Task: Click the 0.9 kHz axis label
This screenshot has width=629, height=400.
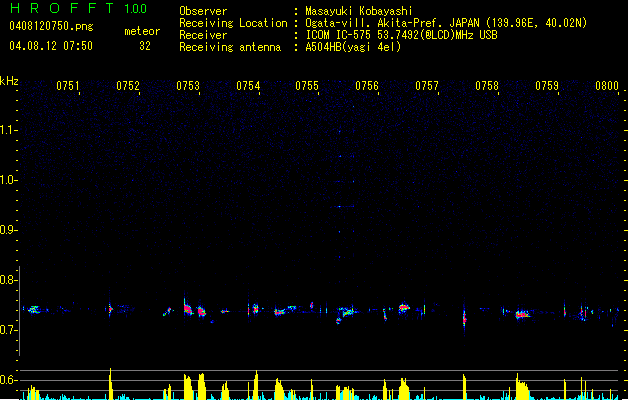Action: [x=8, y=230]
